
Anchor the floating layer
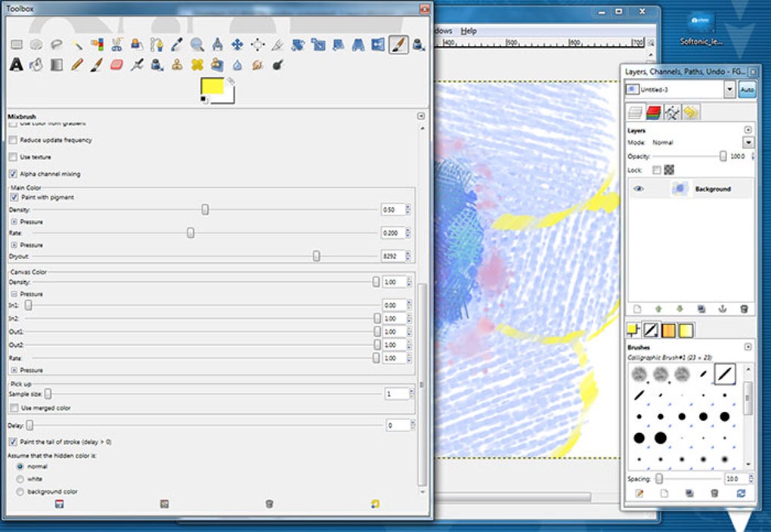click(722, 309)
